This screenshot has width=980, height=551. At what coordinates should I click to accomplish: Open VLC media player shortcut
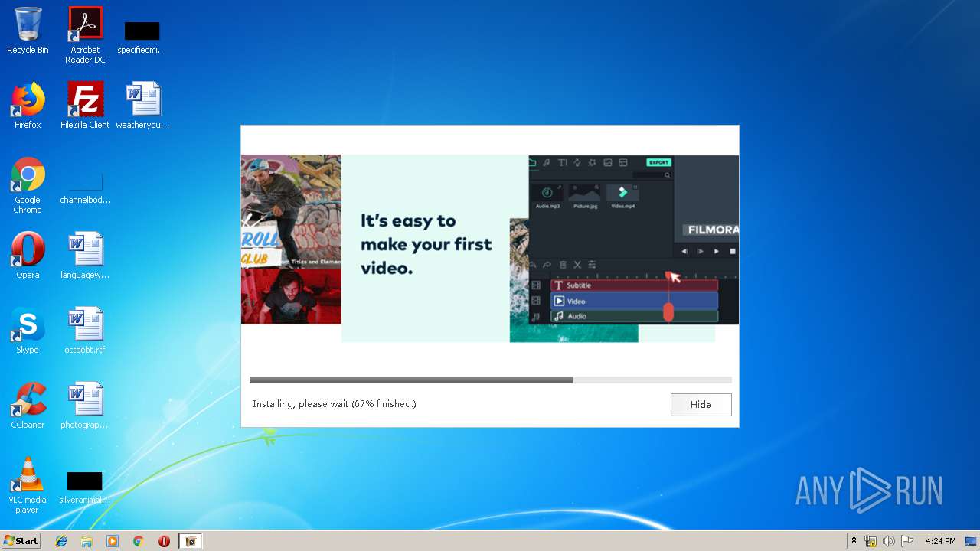pos(28,485)
